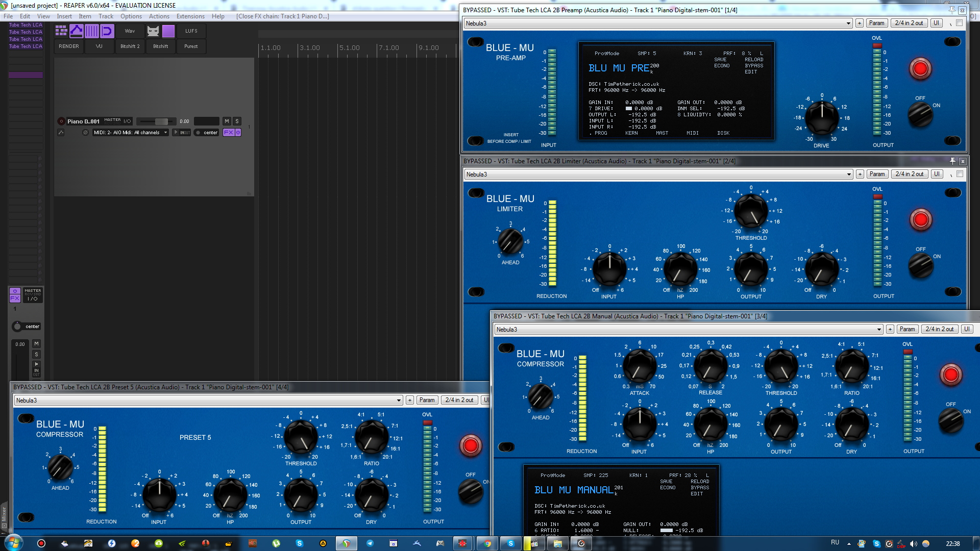Click the grid lines toolbar icon
980x551 pixels.
tap(92, 31)
